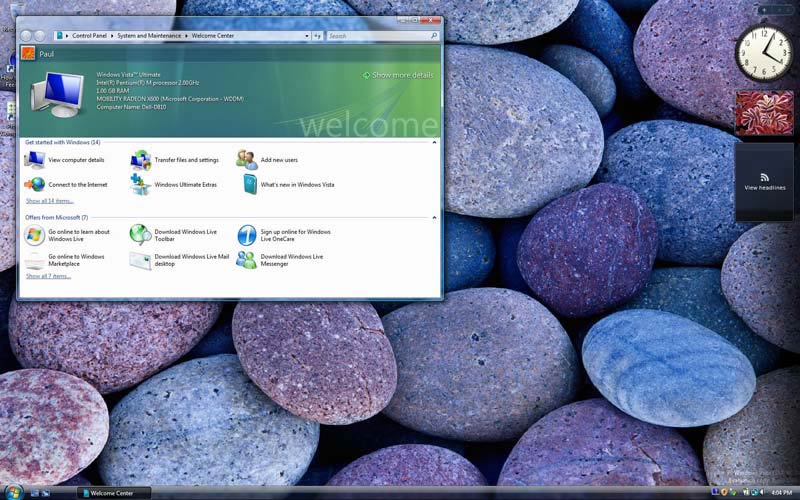Click the Back navigation button
Image resolution: width=800 pixels, height=500 pixels.
coord(27,36)
